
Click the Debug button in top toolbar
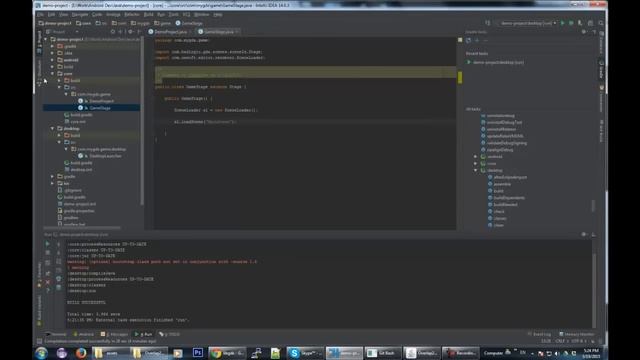(571, 23)
